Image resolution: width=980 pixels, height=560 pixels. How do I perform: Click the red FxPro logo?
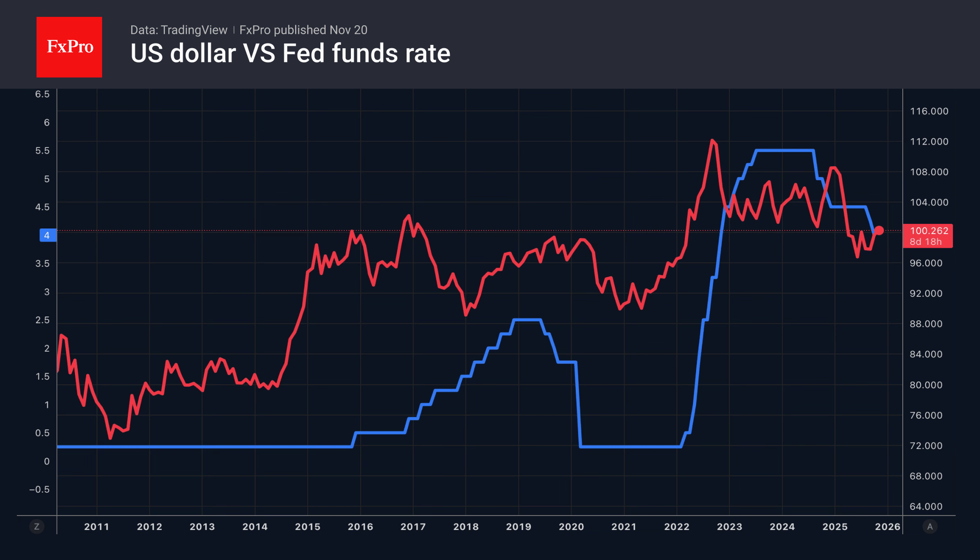point(69,47)
